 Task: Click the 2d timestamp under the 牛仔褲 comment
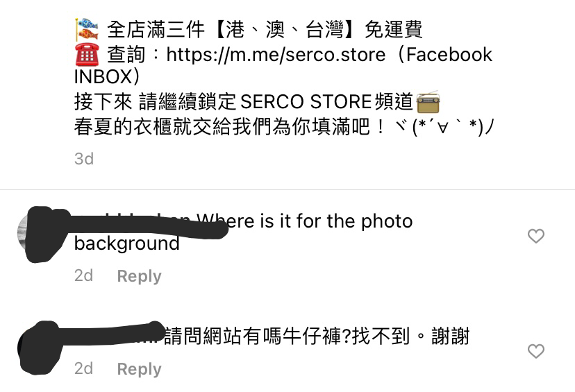[x=83, y=368]
